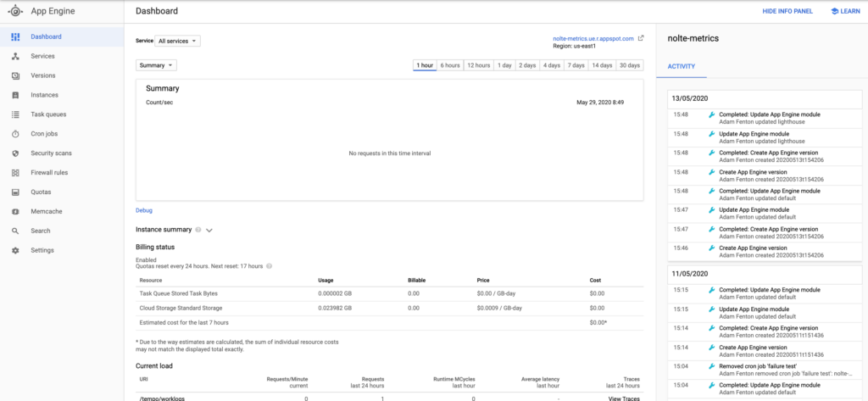The height and width of the screenshot is (401, 868).
Task: Click HIDE INFO PANEL button
Action: pos(787,11)
